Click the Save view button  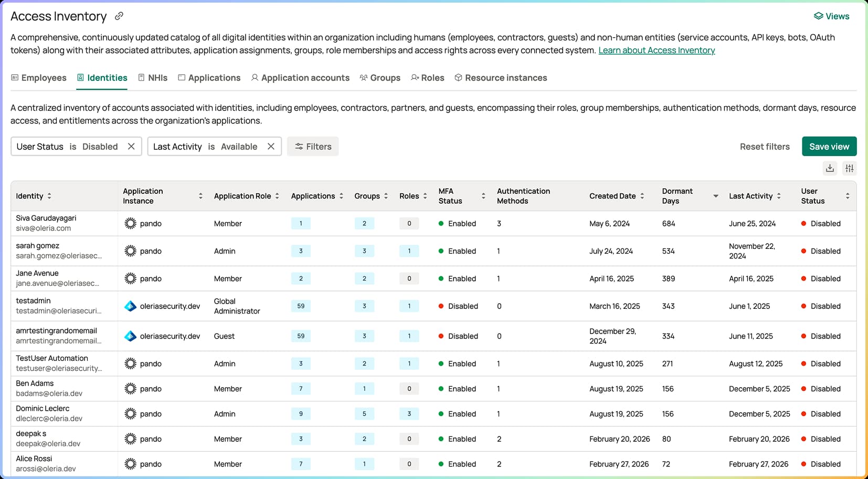tap(829, 147)
